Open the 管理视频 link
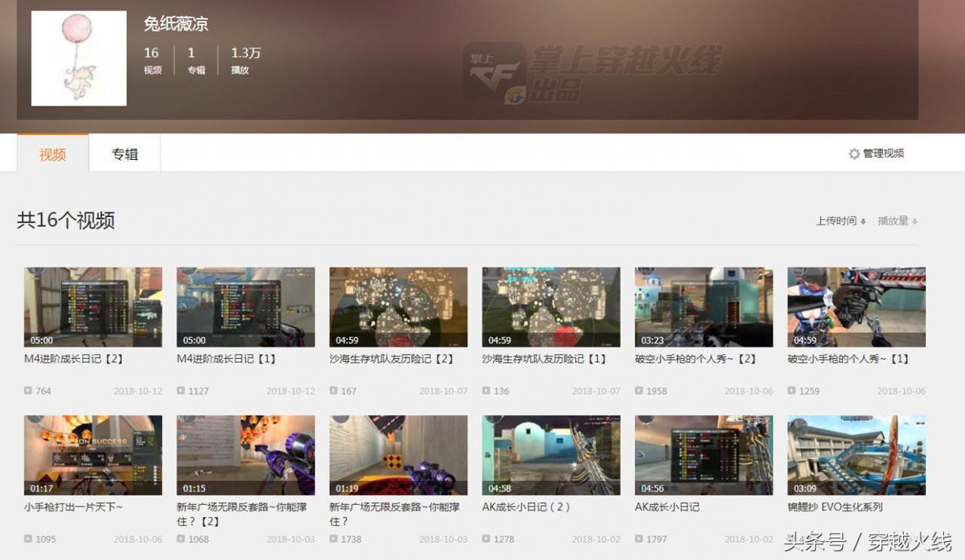Image resolution: width=965 pixels, height=560 pixels. (884, 154)
